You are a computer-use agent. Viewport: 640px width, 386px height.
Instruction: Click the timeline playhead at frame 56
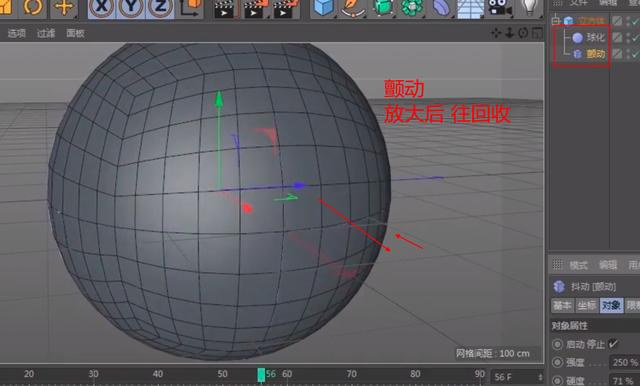[261, 375]
